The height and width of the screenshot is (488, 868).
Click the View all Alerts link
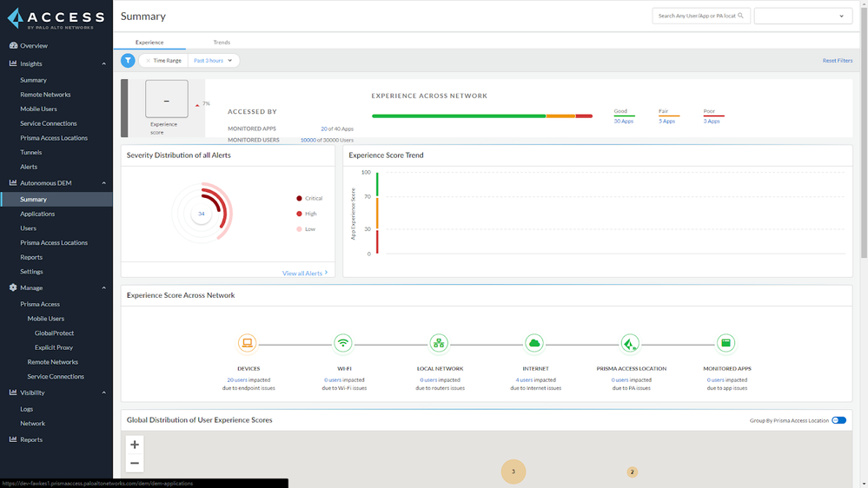click(x=304, y=274)
